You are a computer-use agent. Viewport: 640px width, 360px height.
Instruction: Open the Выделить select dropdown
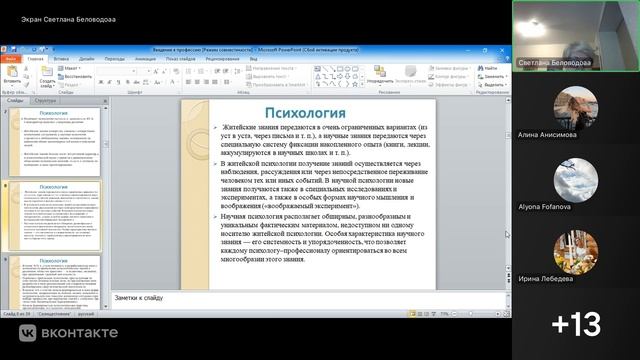(x=492, y=84)
